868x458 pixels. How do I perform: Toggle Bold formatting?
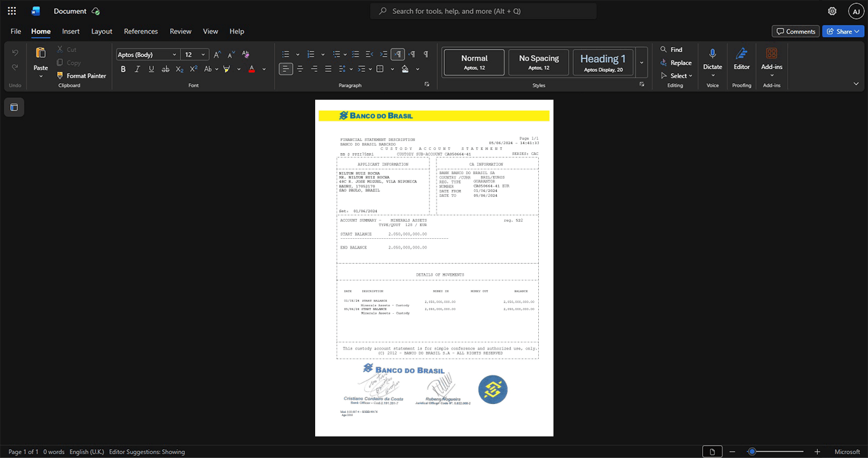tap(123, 69)
